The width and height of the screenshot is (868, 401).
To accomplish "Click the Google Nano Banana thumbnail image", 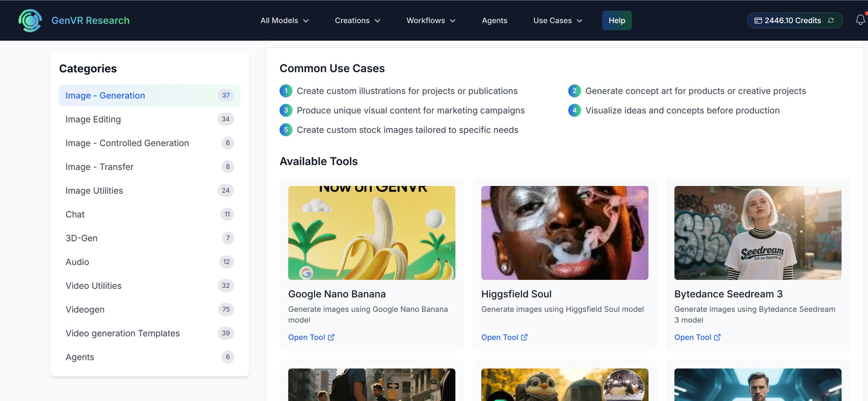I will click(372, 233).
